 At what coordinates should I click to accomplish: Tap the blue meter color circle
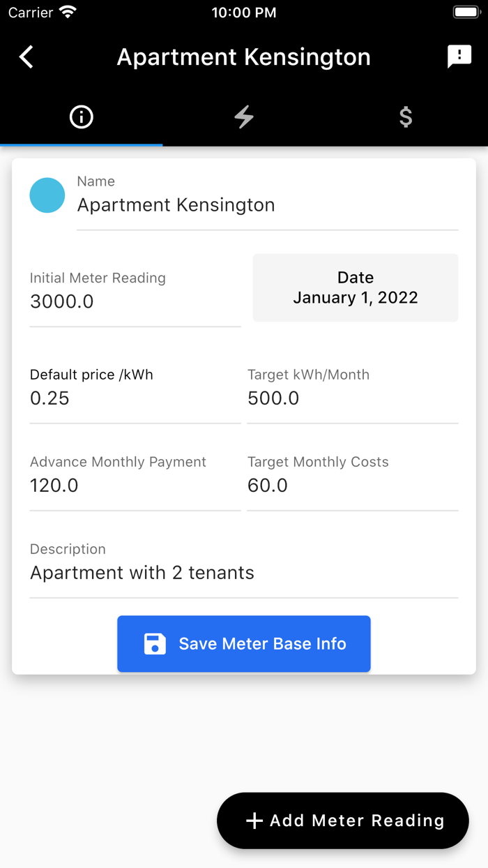coord(47,195)
